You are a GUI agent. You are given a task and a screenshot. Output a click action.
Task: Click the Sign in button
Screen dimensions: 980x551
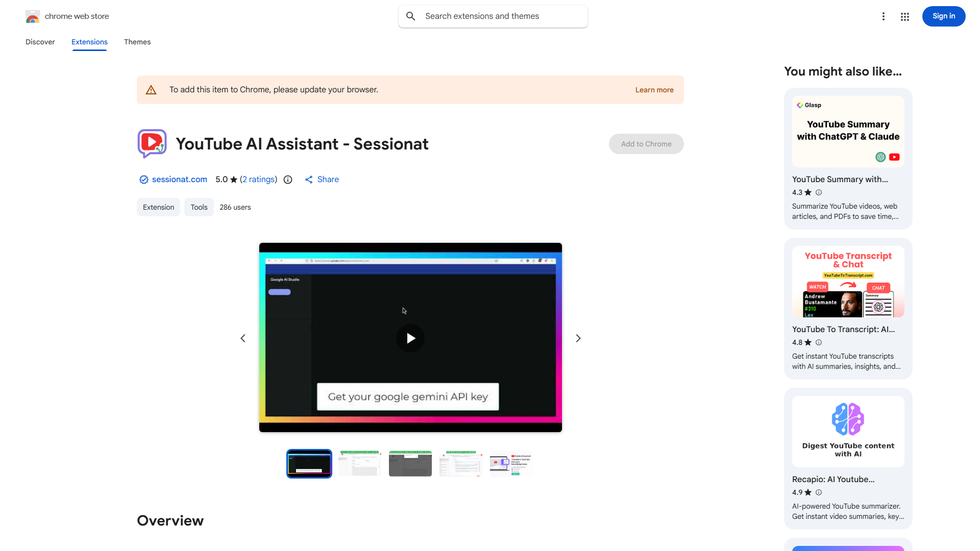(x=944, y=16)
